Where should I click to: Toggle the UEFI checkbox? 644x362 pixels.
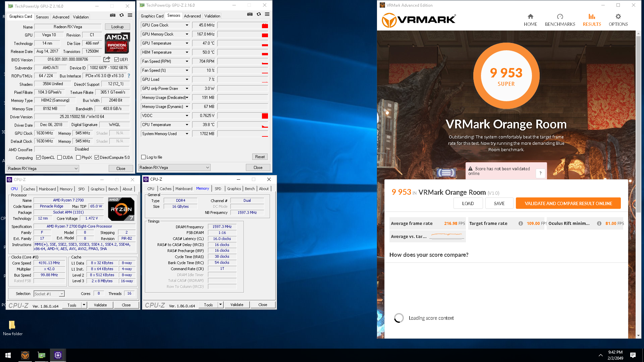pos(116,60)
